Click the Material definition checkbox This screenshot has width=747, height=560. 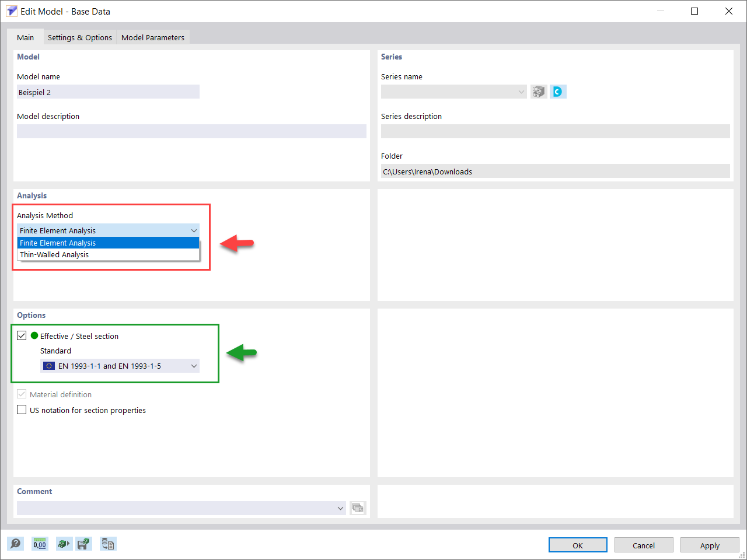pyautogui.click(x=22, y=394)
